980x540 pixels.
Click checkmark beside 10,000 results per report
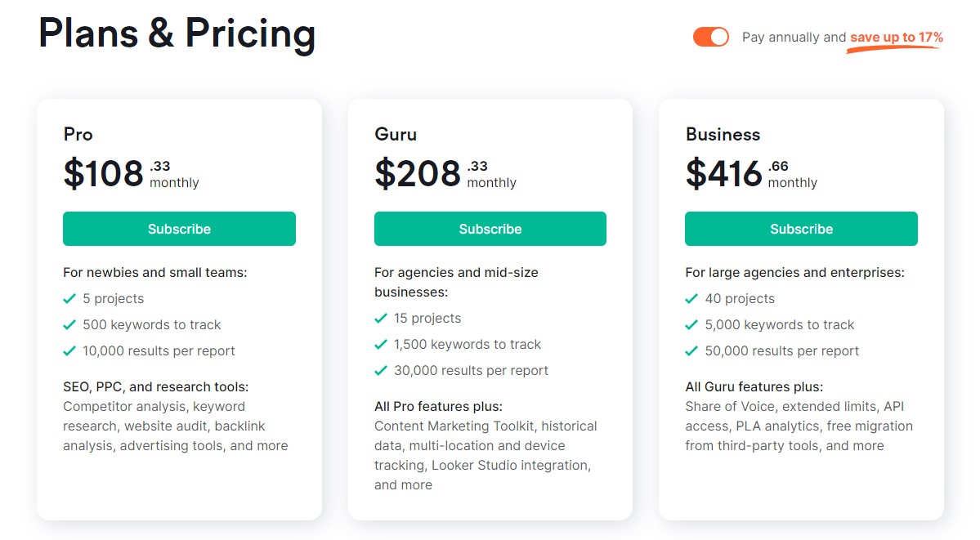pyautogui.click(x=69, y=351)
